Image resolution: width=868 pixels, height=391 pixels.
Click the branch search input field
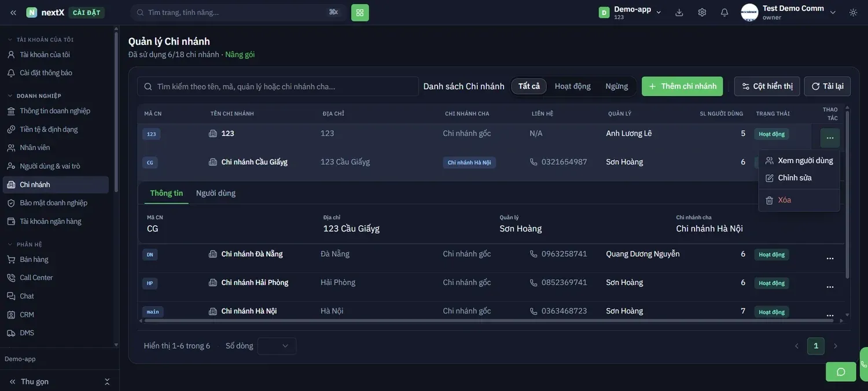click(x=278, y=86)
